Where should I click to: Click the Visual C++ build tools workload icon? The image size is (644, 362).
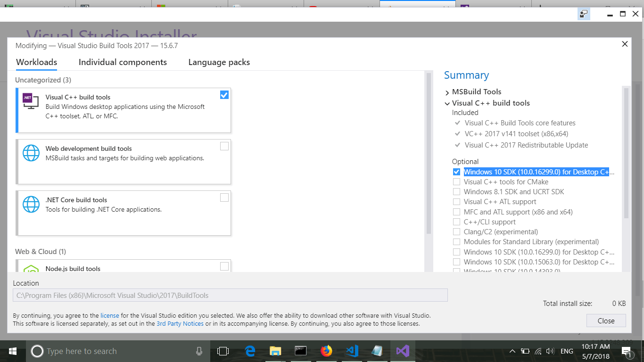click(x=31, y=101)
